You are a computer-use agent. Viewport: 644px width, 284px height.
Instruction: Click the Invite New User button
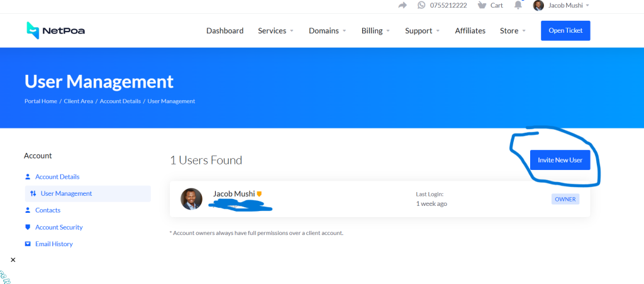coord(560,160)
